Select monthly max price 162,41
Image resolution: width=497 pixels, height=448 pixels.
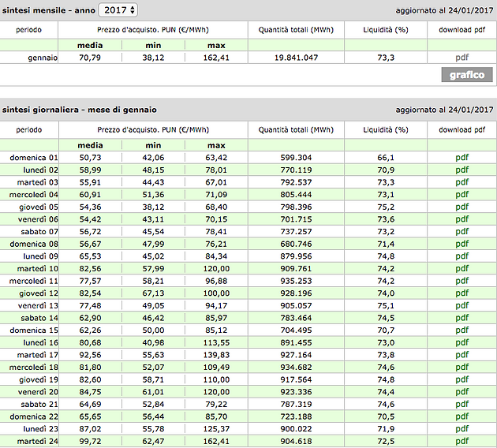pos(216,58)
